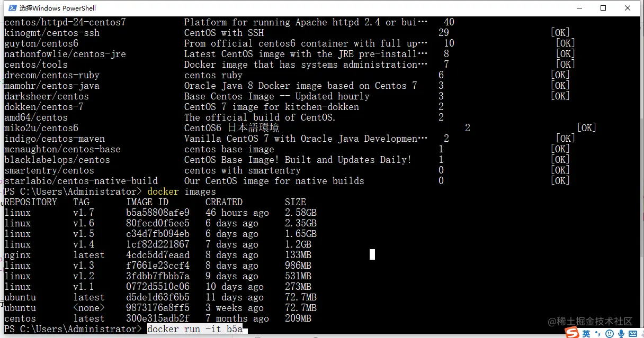
Task: Click 'Our CentOS image for native builds'
Action: [x=274, y=181]
